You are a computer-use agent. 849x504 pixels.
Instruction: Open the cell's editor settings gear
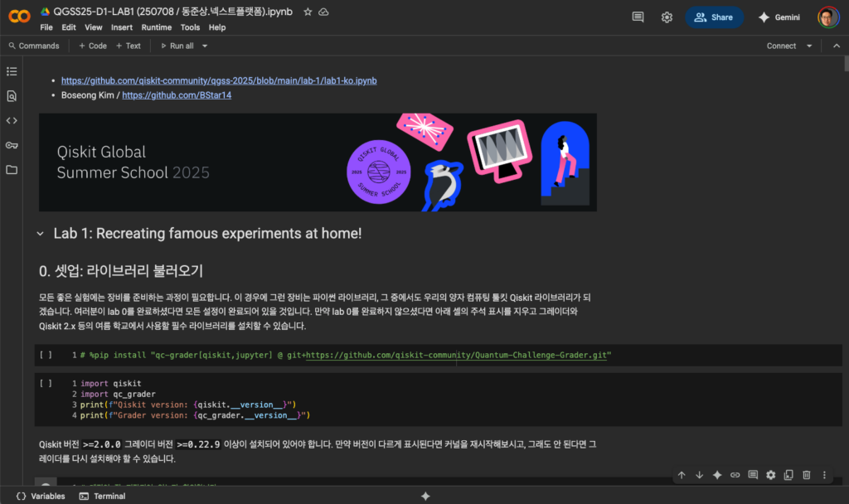(x=770, y=475)
